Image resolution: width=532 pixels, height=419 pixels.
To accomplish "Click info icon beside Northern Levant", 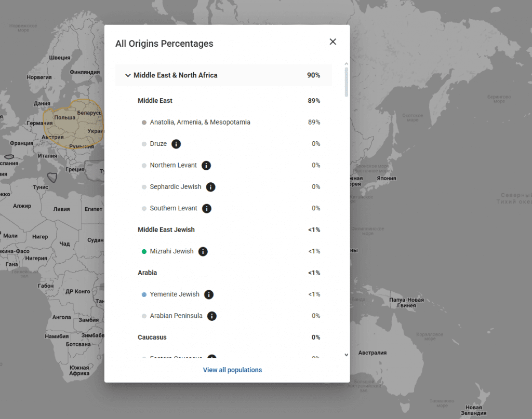I will coord(206,166).
